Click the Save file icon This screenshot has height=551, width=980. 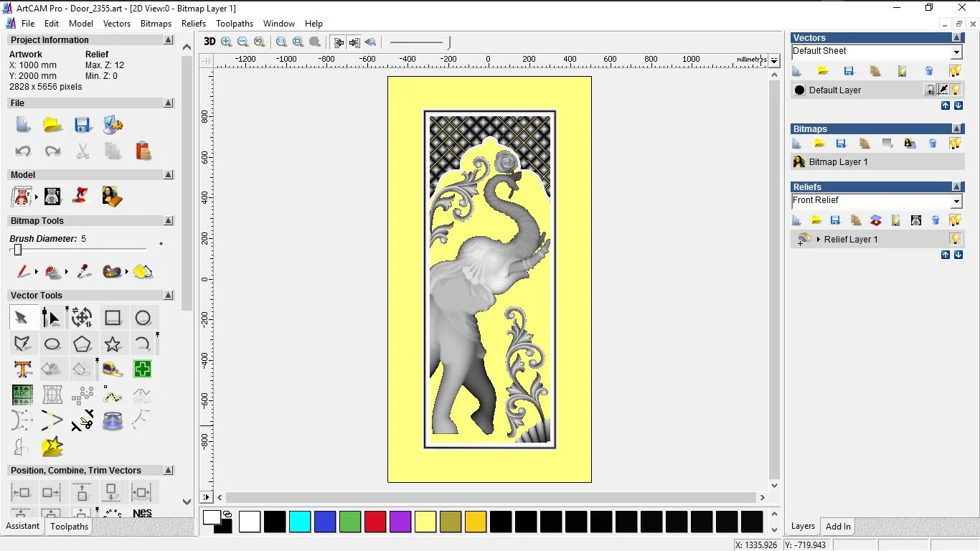pyautogui.click(x=83, y=126)
